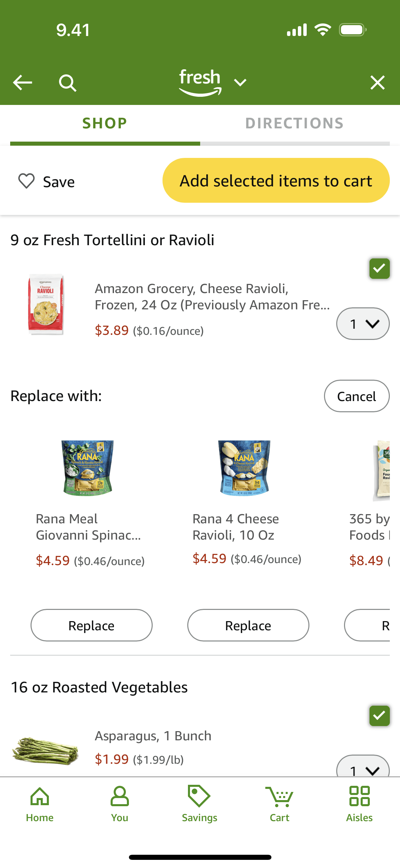
Task: Go to Home in bottom navigation
Action: tap(40, 803)
